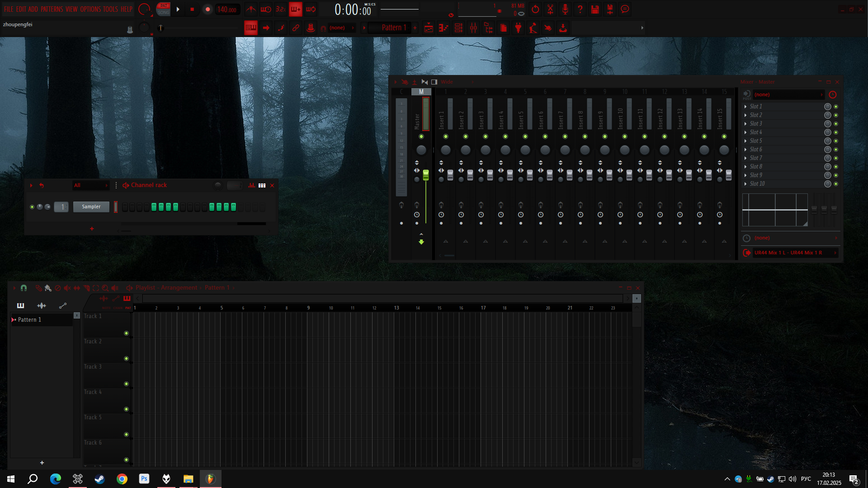
Task: Mute Track 1 in the Playlist
Action: [126, 333]
